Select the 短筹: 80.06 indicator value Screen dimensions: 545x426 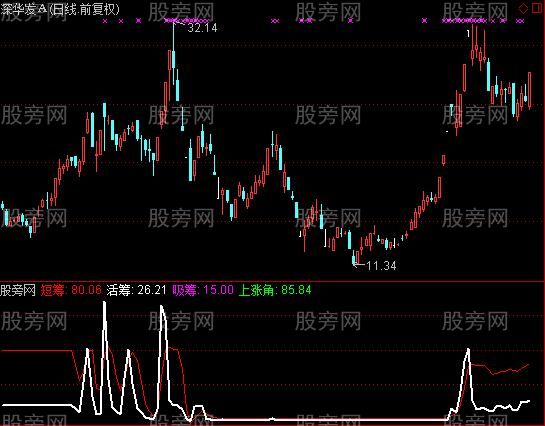click(x=71, y=290)
